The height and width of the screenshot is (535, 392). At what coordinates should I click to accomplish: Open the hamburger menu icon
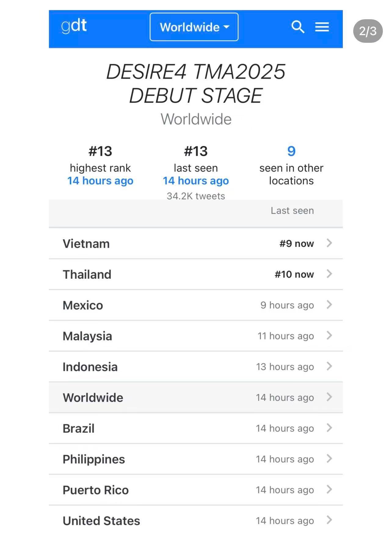coord(322,27)
